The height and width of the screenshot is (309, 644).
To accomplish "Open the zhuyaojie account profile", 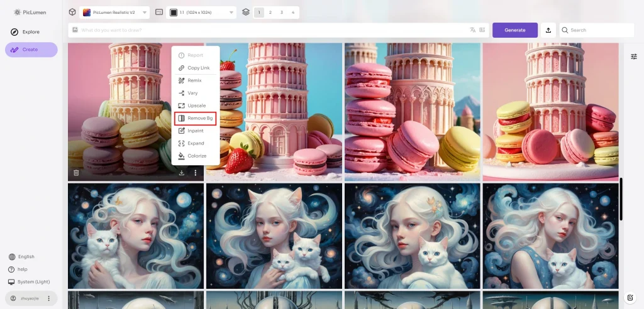I will [25, 298].
